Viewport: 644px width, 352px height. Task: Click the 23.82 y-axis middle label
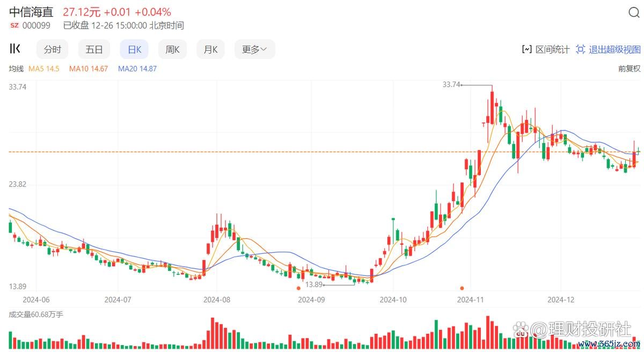(18, 184)
